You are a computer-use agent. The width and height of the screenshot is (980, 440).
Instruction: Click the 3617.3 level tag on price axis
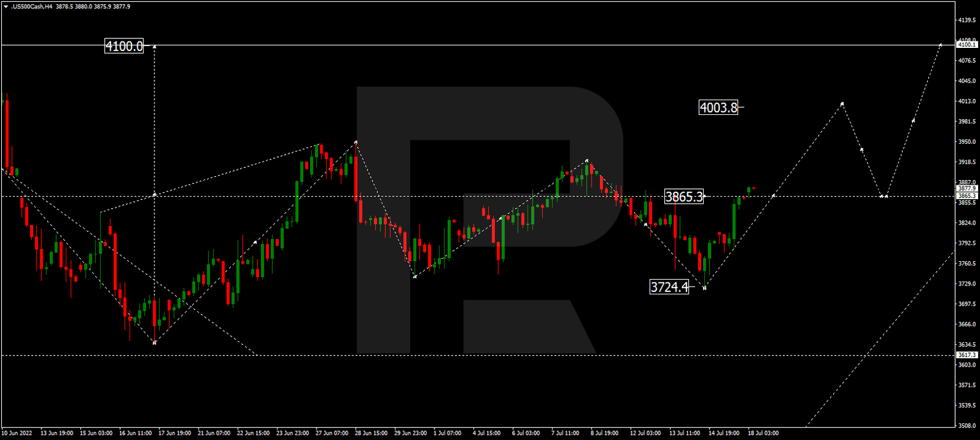[967, 354]
